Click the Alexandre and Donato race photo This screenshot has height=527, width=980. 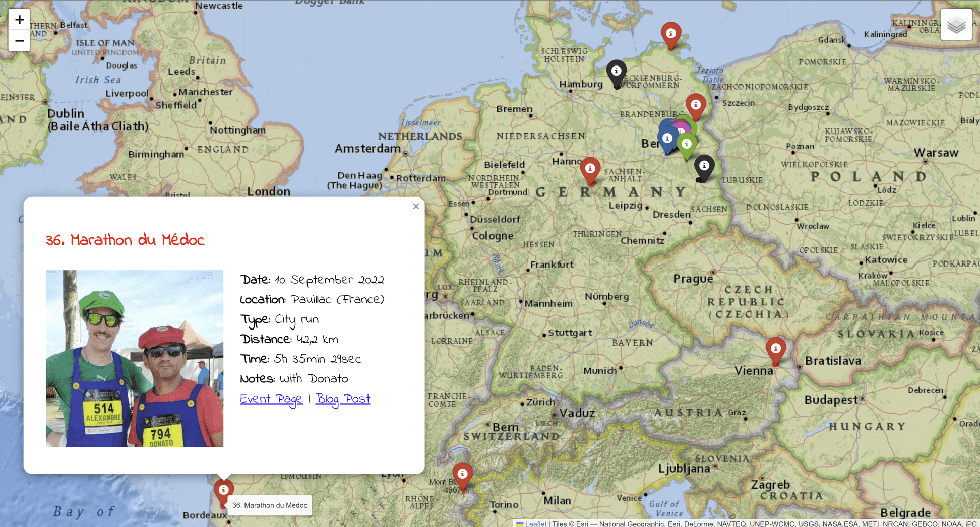[x=134, y=358]
